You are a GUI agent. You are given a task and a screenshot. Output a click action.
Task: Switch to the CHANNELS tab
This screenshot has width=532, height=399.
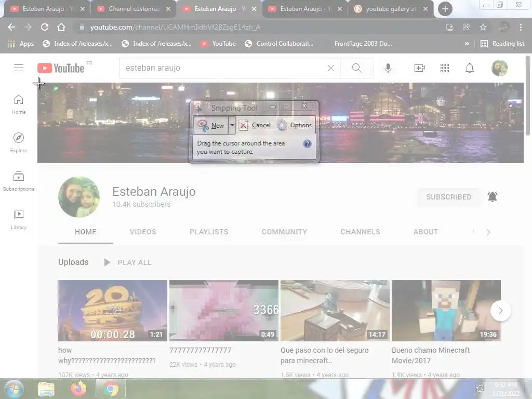[361, 232]
